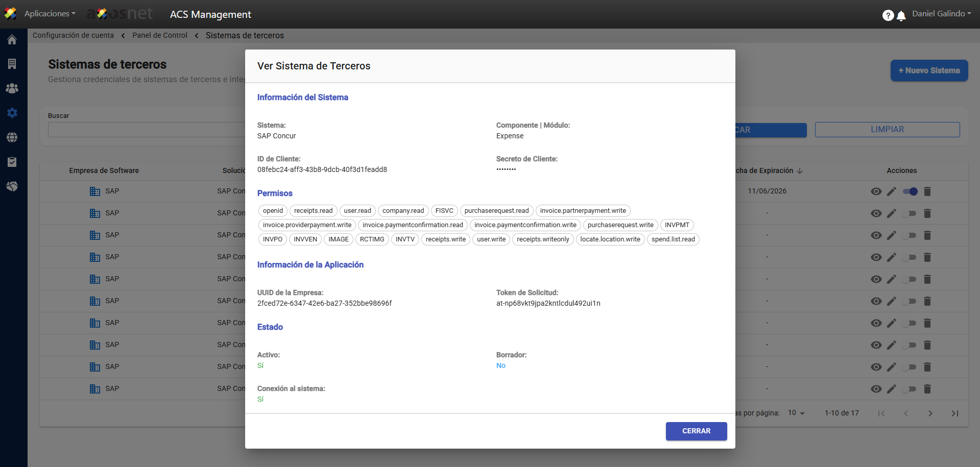Click the globe icon in the sidebar
980x467 pixels.
click(x=12, y=137)
